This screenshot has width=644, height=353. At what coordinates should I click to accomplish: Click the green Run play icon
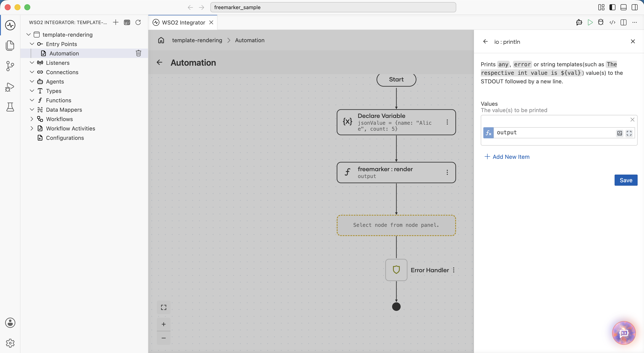pos(590,22)
